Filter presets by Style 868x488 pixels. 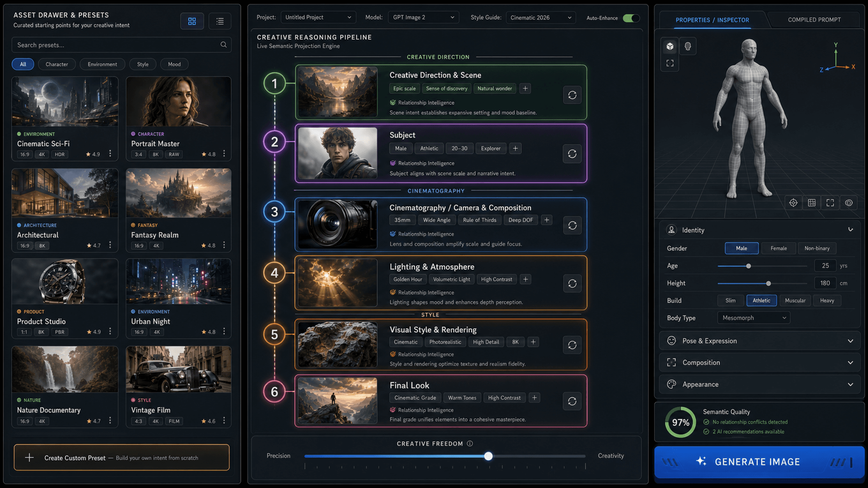pos(143,64)
